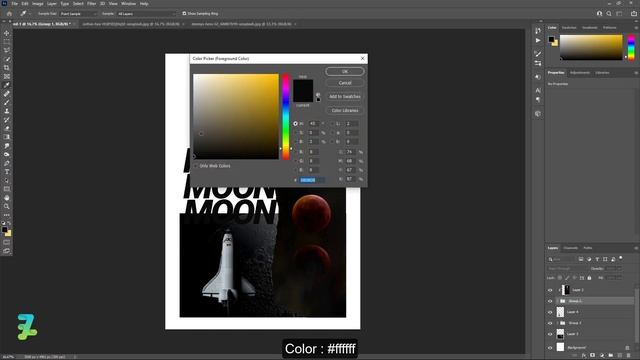Select the H (hue) radio button
The image size is (640, 360).
296,123
